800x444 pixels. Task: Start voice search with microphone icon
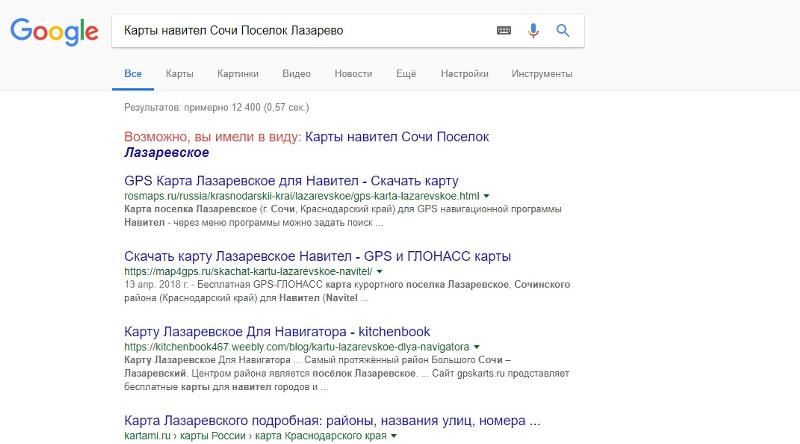pos(533,31)
